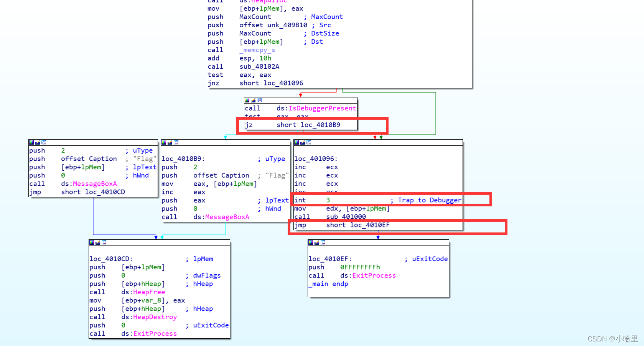The image size is (644, 346).
Task: Click color palette icon on IsDebuggerPresent node
Action: pyautogui.click(x=247, y=100)
